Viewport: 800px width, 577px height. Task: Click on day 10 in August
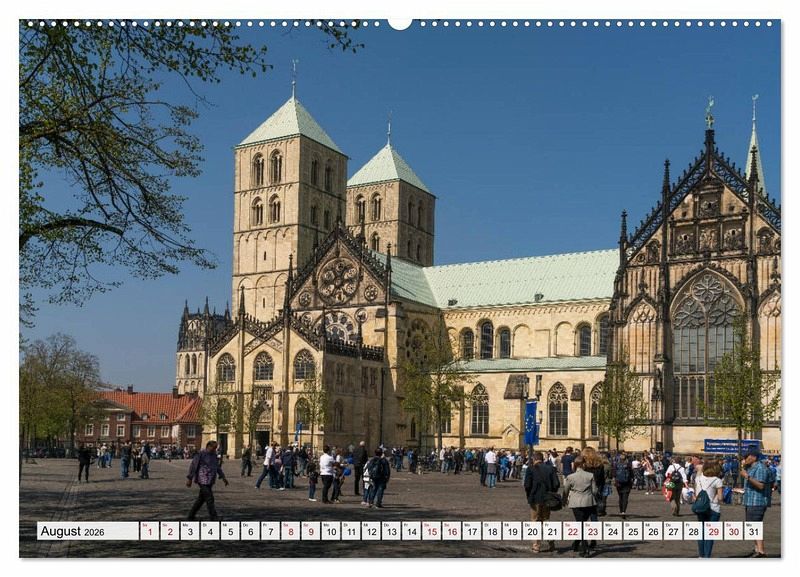pos(330,531)
